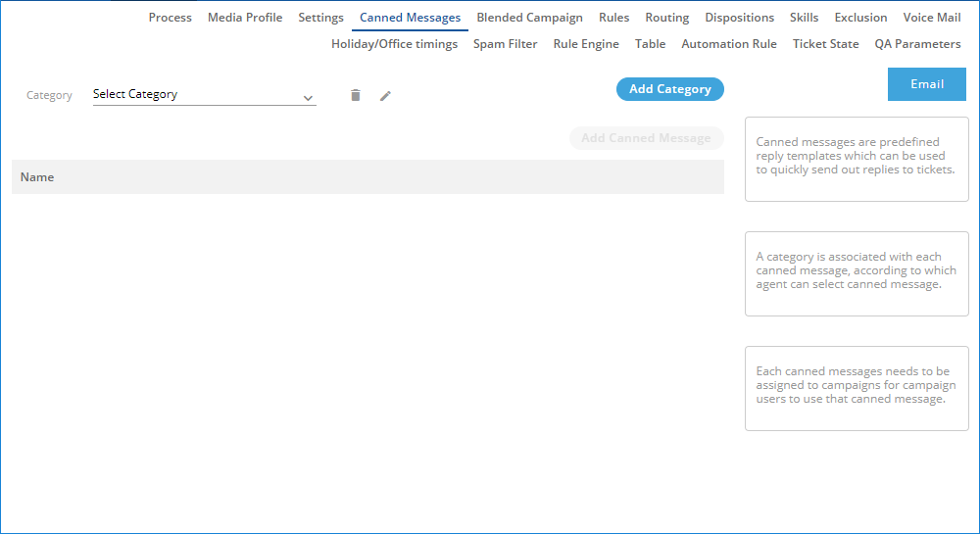Click the Category field label
Image resolution: width=980 pixels, height=534 pixels.
click(x=49, y=96)
